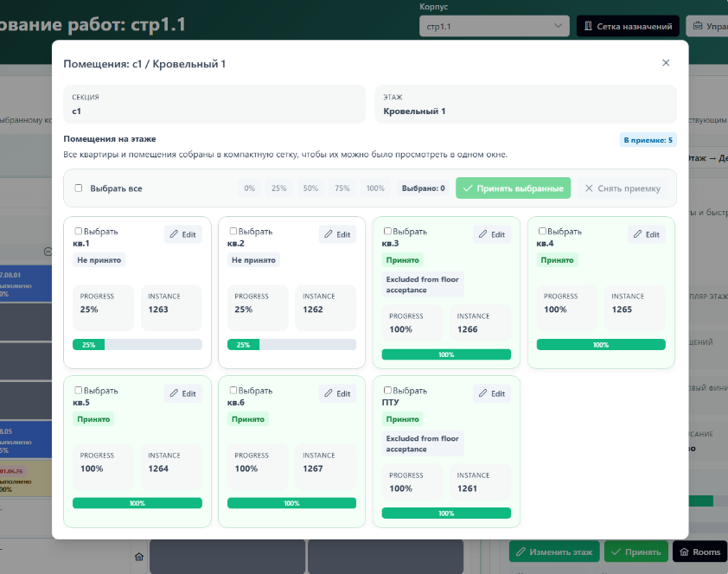This screenshot has height=574, width=728.
Task: Click pencil Edit button on кв.2 card
Action: 337,234
